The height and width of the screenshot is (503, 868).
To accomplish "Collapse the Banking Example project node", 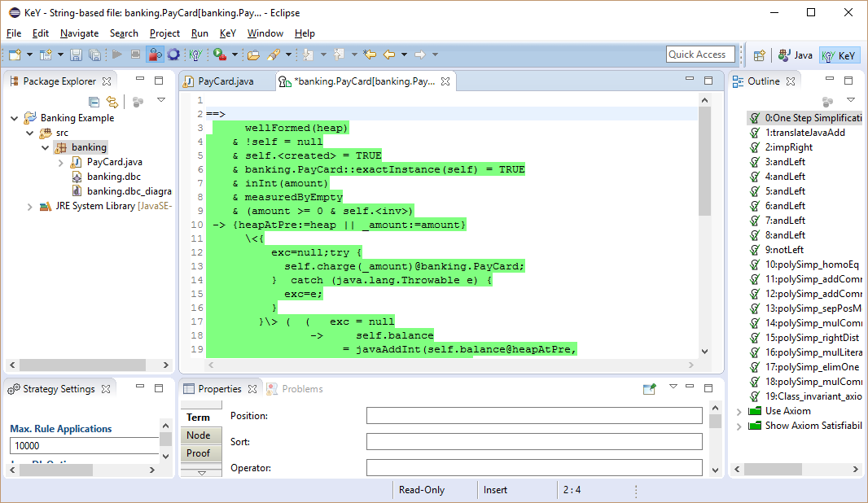I will pos(15,118).
